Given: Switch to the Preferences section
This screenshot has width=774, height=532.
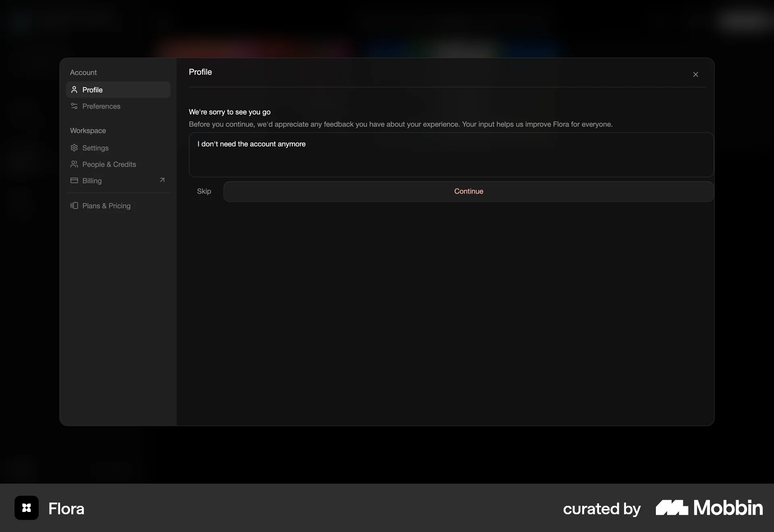Looking at the screenshot, I should tap(101, 106).
